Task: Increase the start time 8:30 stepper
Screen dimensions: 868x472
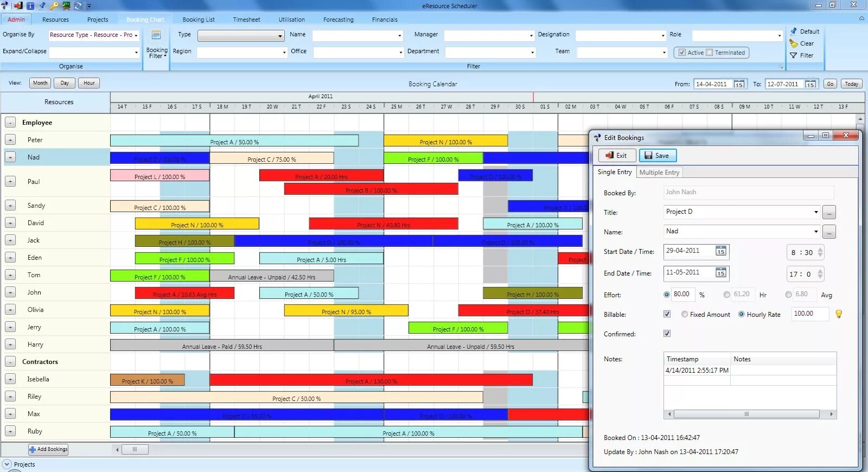Action: (820, 250)
